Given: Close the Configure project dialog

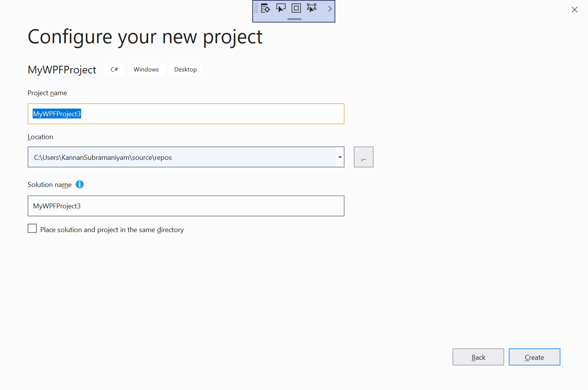Looking at the screenshot, I should (x=574, y=10).
